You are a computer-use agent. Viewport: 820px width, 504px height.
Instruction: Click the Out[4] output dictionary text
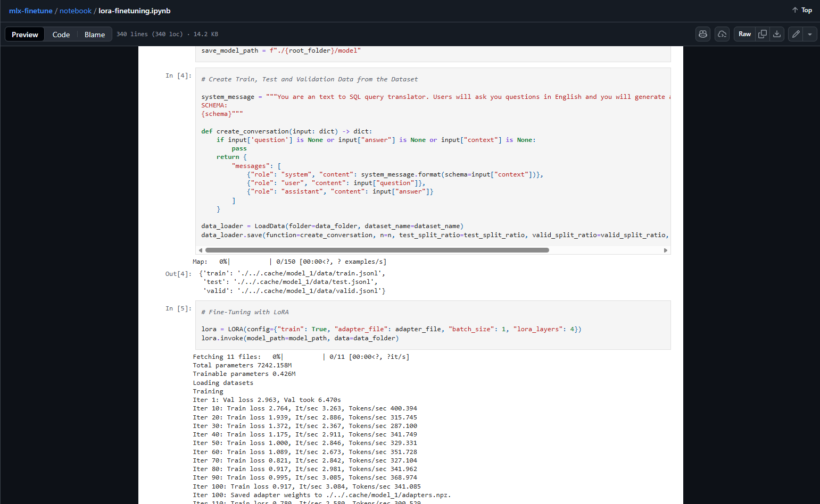coord(292,282)
